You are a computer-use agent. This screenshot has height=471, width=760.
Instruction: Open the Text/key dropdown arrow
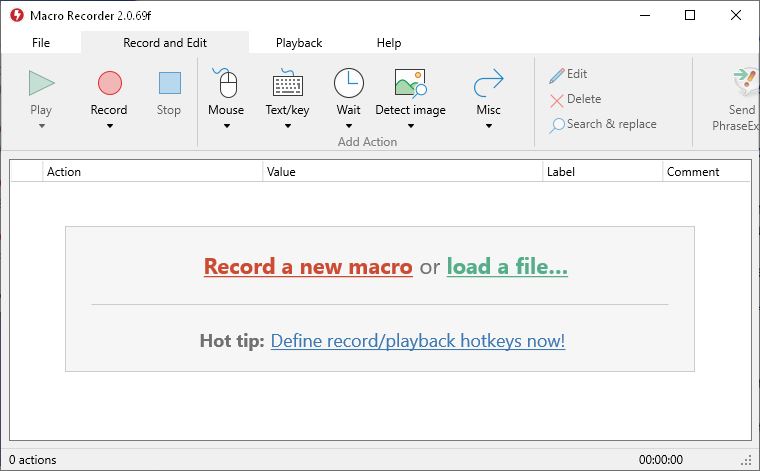[x=287, y=126]
